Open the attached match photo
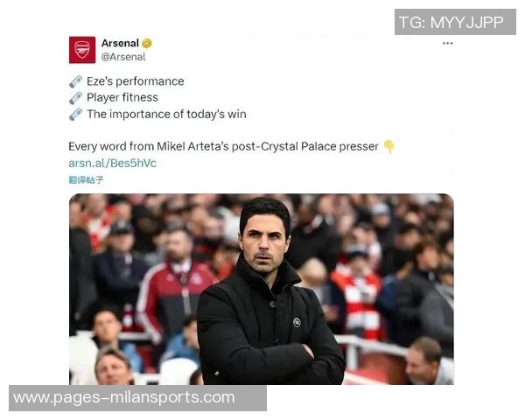 point(262,289)
